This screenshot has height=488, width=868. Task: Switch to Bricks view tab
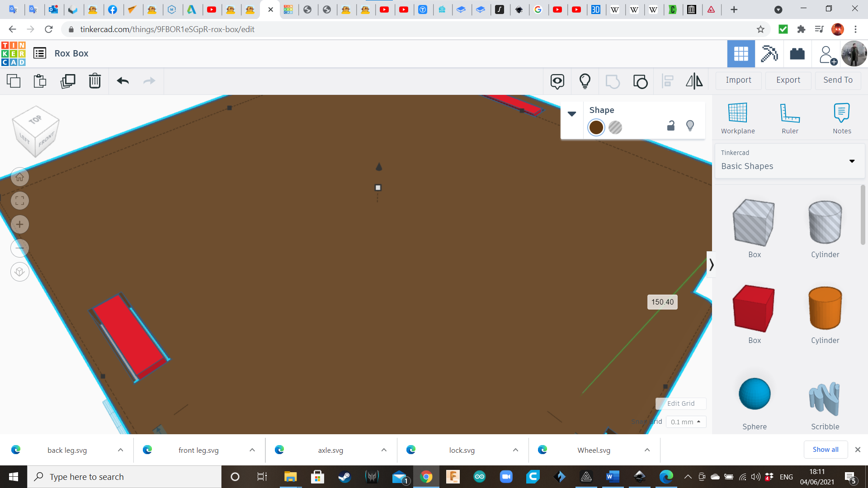(x=797, y=54)
